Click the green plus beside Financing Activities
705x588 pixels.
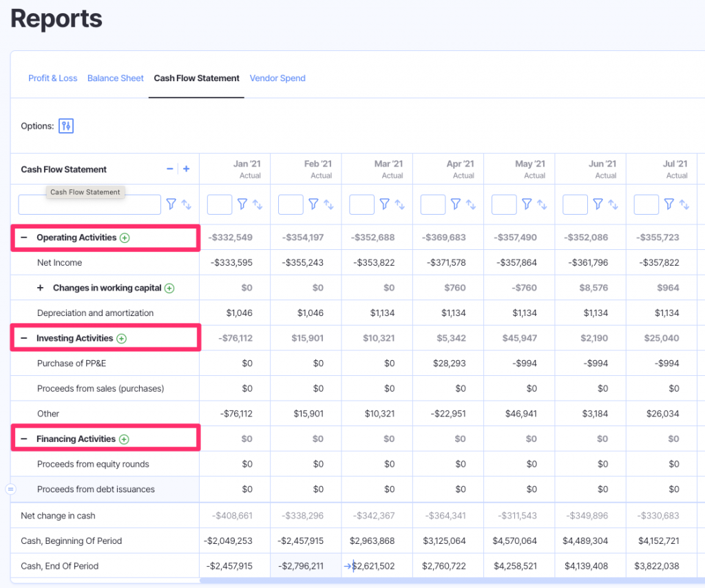coord(124,439)
